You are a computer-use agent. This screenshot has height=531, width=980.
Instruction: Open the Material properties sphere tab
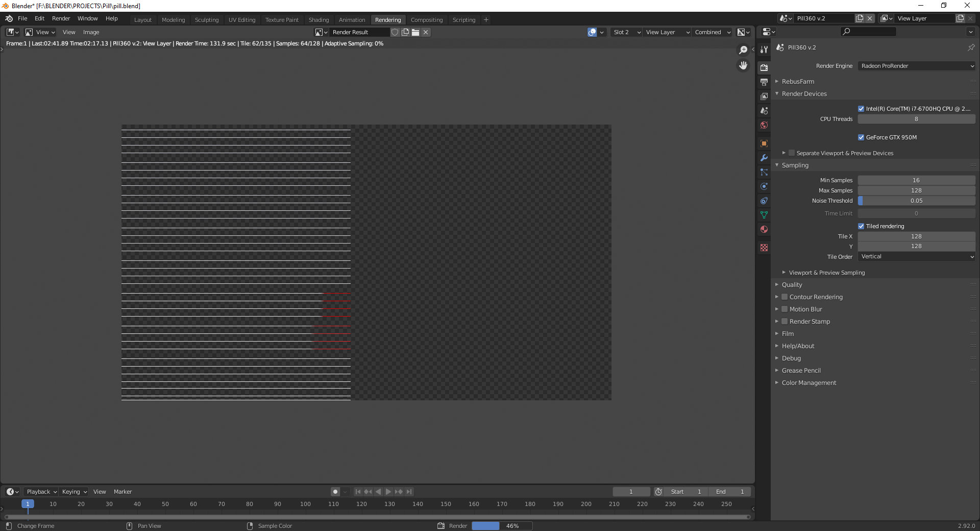click(764, 229)
